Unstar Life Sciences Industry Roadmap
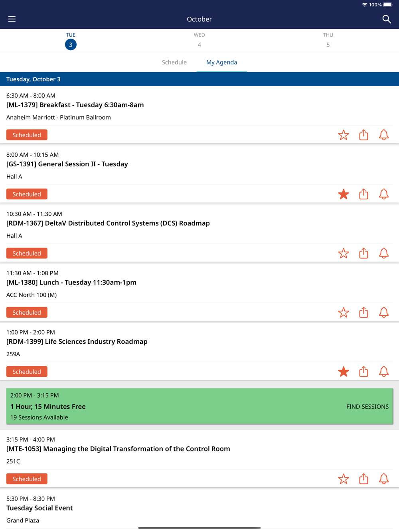Image resolution: width=399 pixels, height=532 pixels. [344, 372]
